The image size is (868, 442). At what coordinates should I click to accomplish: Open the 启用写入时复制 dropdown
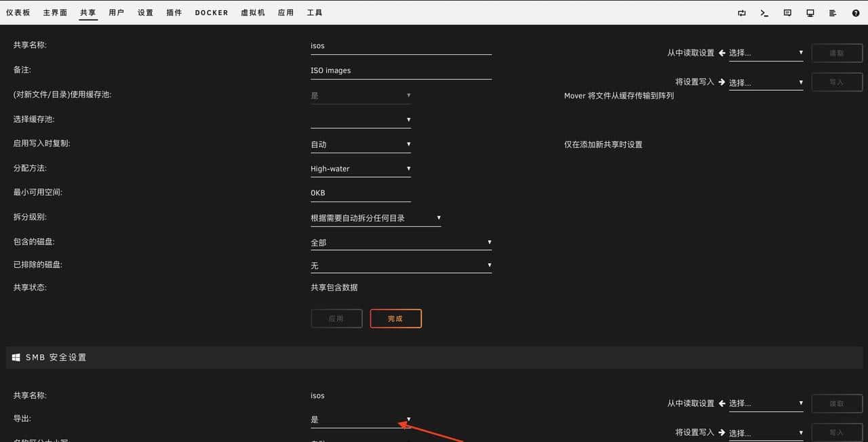359,144
